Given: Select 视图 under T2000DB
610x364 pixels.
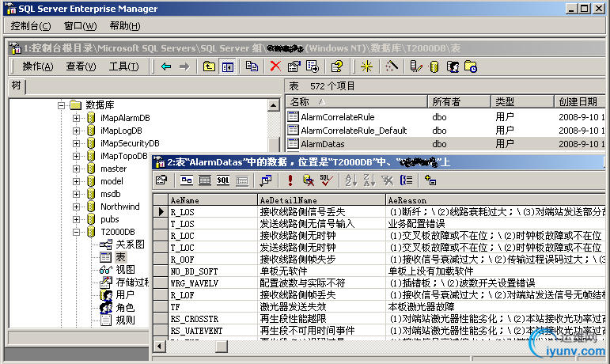Looking at the screenshot, I should pyautogui.click(x=125, y=270).
